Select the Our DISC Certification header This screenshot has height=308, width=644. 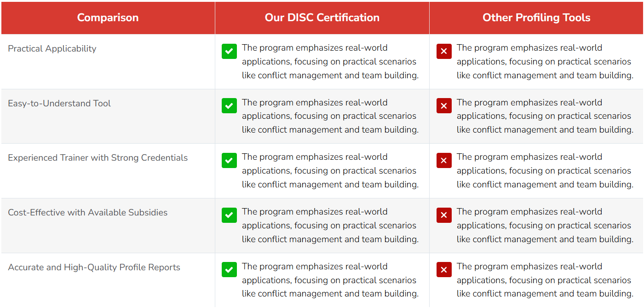tap(322, 17)
